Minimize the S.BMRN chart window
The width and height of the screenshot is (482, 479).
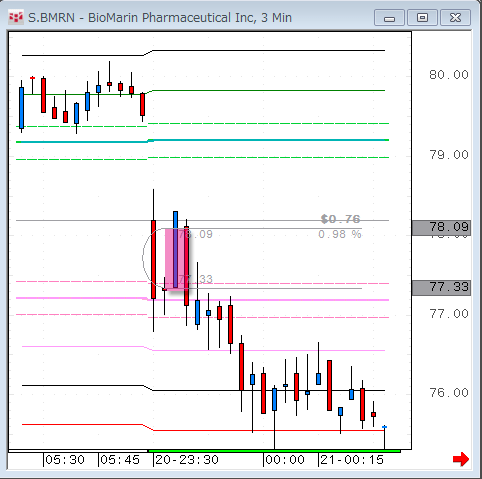389,18
